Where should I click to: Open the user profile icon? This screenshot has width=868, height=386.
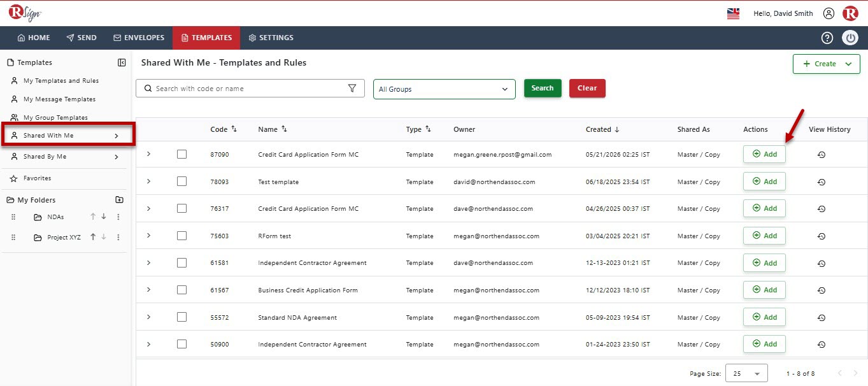pyautogui.click(x=829, y=13)
